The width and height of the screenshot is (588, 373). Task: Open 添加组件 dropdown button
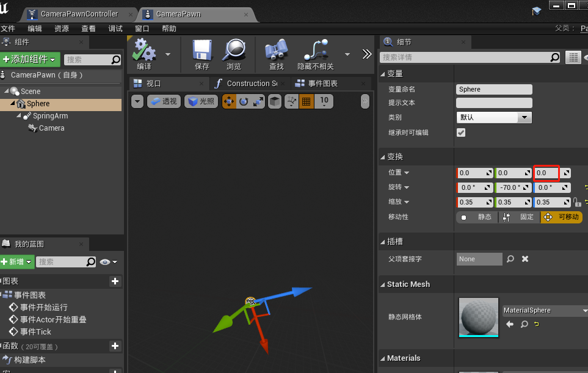pos(30,59)
